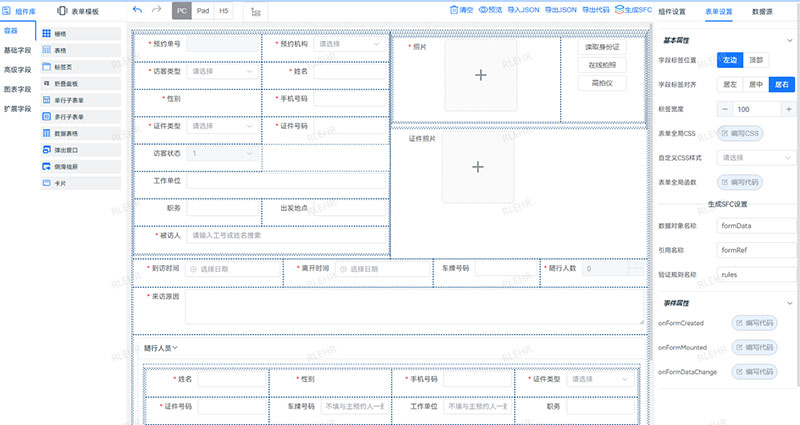Click the 表格 table container icon
Screen dimensions: 800x425
[46, 50]
